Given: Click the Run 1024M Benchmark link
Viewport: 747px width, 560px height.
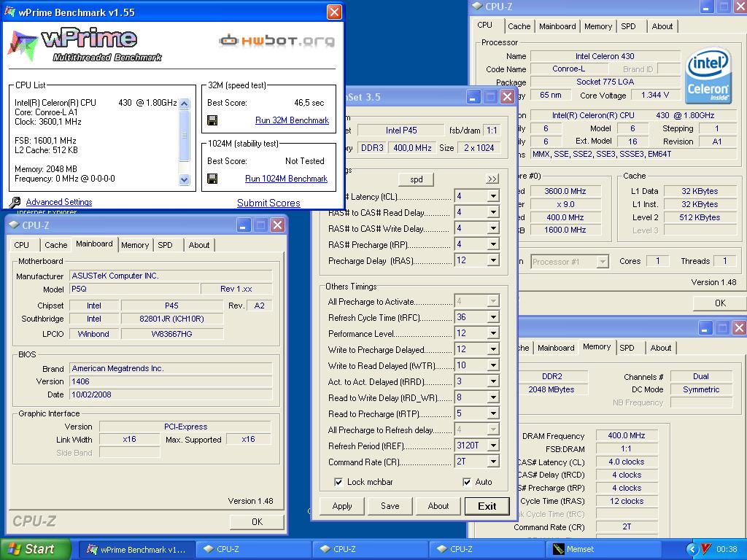Looking at the screenshot, I should click(x=286, y=179).
